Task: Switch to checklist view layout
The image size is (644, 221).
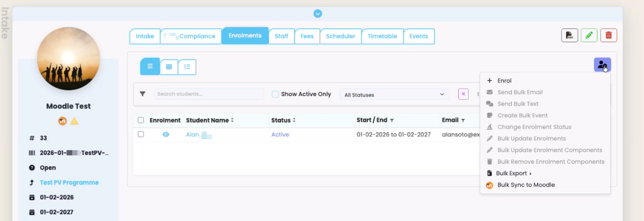Action: click(x=187, y=67)
